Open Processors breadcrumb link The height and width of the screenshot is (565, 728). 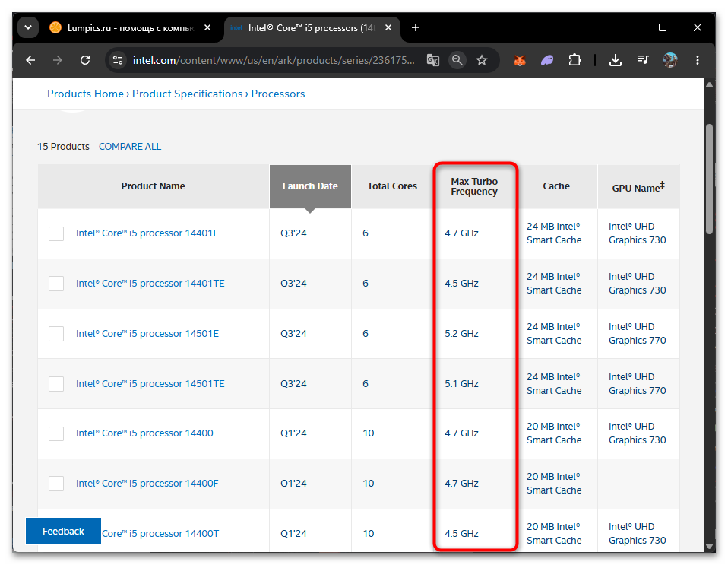coord(278,94)
